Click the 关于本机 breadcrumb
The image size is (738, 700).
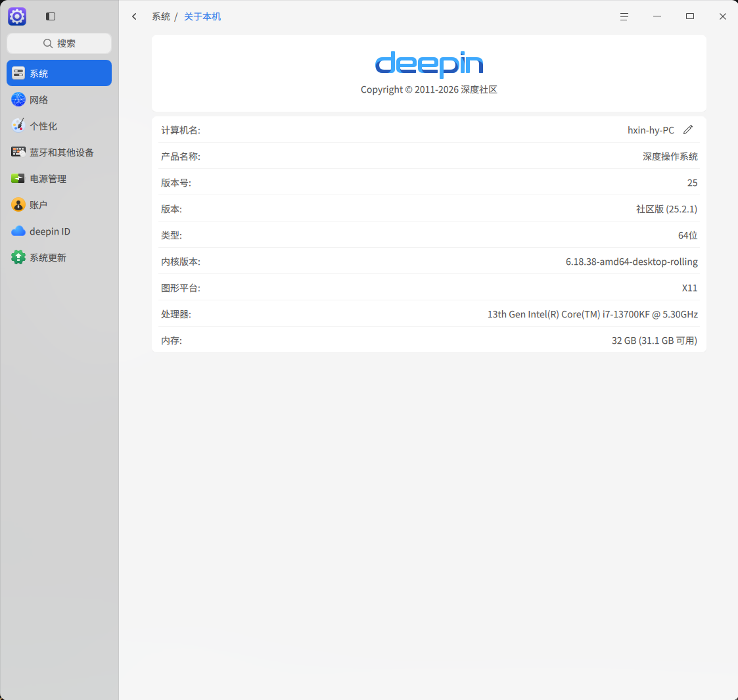[x=202, y=16]
